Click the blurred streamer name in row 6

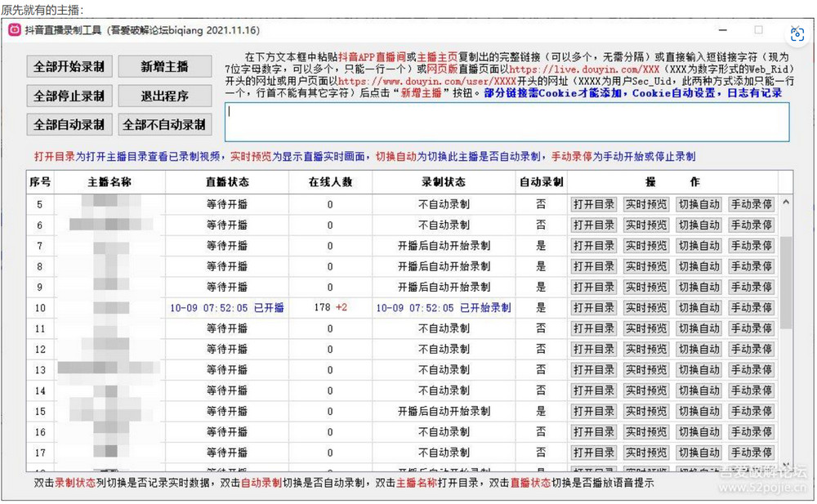(x=110, y=225)
